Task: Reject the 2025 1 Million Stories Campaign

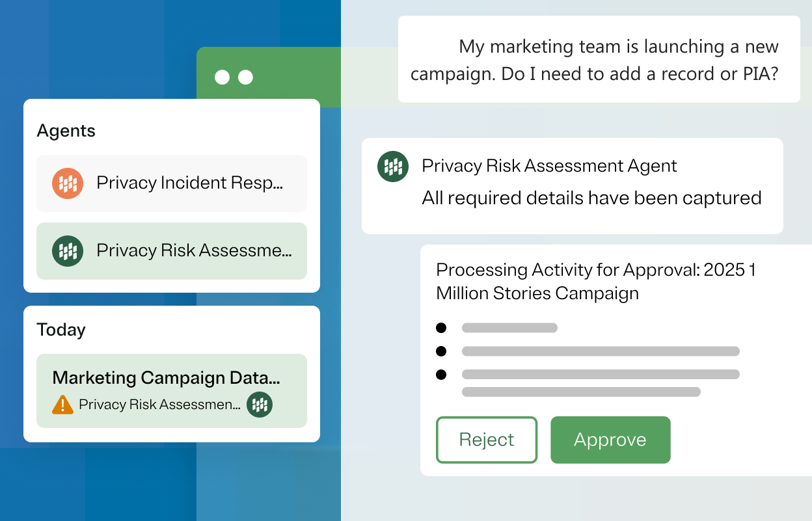Action: [487, 440]
